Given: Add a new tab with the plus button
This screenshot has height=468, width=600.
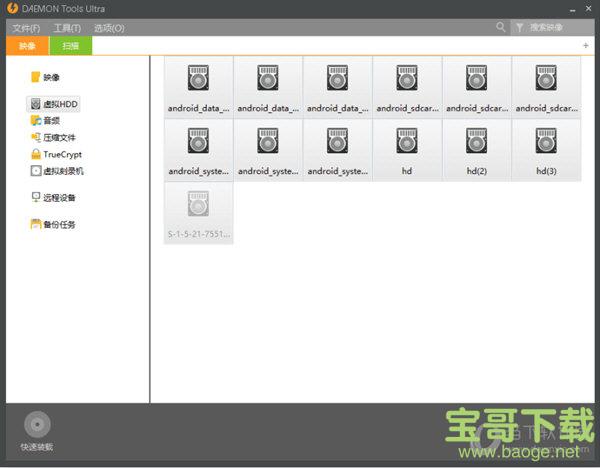Looking at the screenshot, I should 585,46.
